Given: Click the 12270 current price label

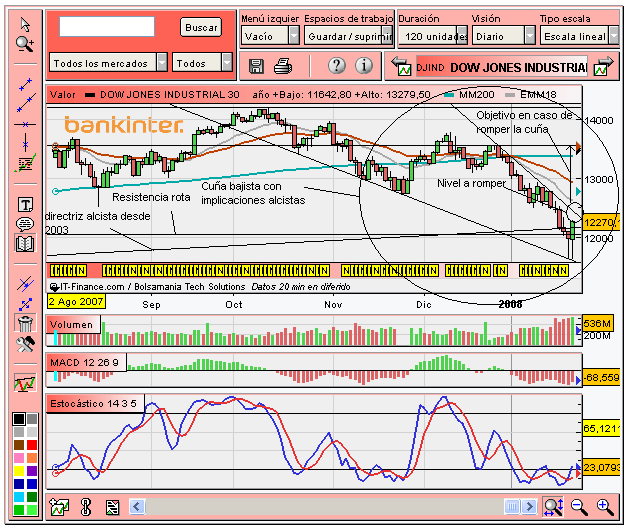Looking at the screenshot, I should tap(601, 222).
